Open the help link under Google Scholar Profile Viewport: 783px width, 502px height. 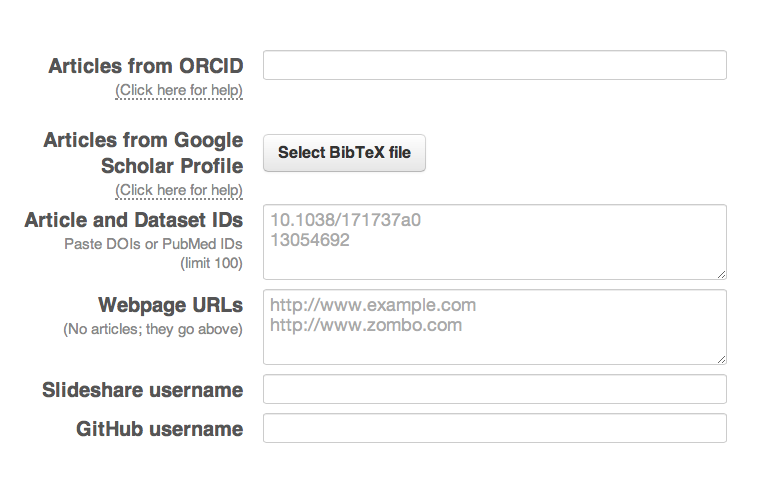[179, 190]
